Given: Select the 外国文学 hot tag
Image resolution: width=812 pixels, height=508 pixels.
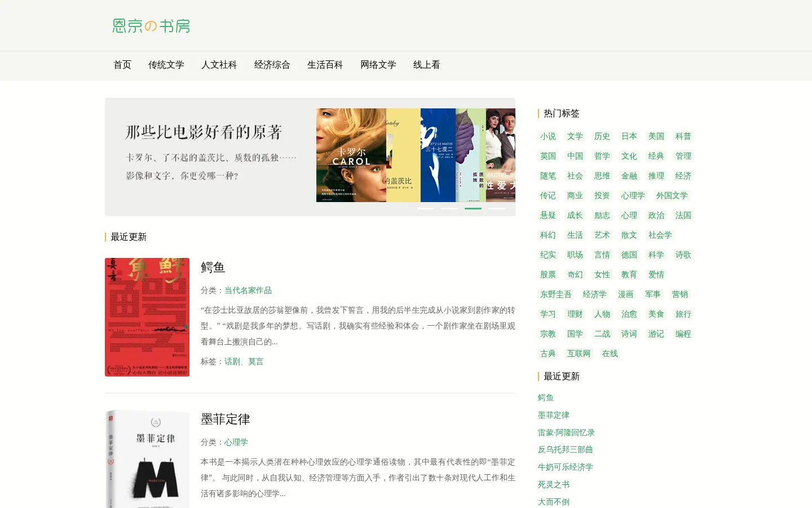Looking at the screenshot, I should (x=672, y=195).
